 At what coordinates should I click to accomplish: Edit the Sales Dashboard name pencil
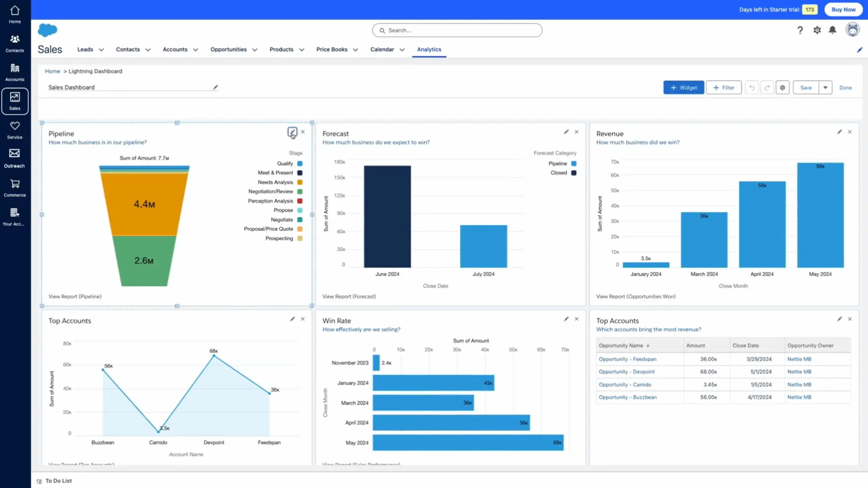click(x=215, y=88)
